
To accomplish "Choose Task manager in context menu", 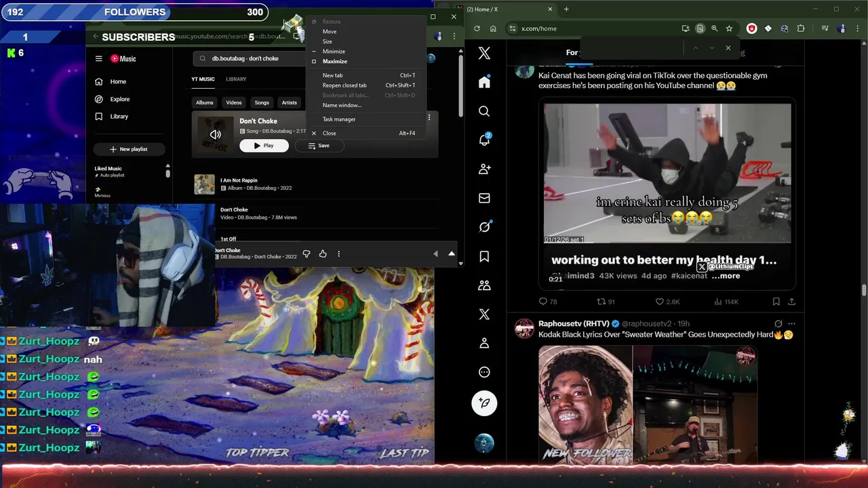I will pos(366,119).
